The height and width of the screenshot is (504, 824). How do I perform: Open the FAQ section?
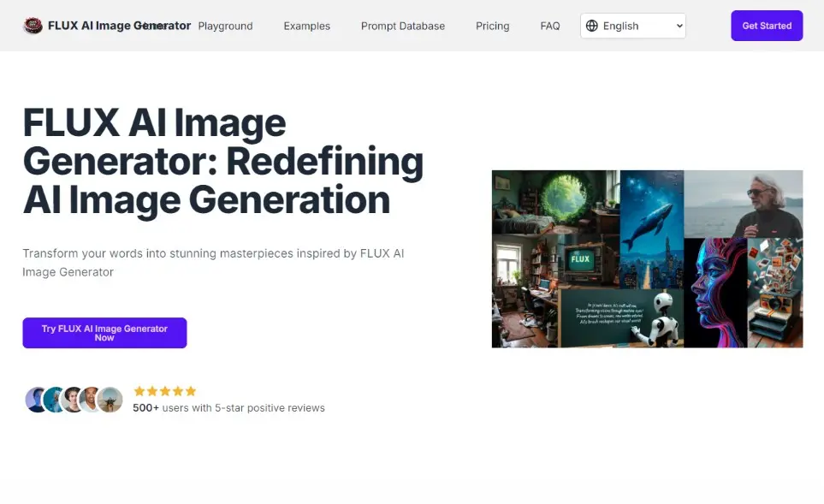coord(549,27)
